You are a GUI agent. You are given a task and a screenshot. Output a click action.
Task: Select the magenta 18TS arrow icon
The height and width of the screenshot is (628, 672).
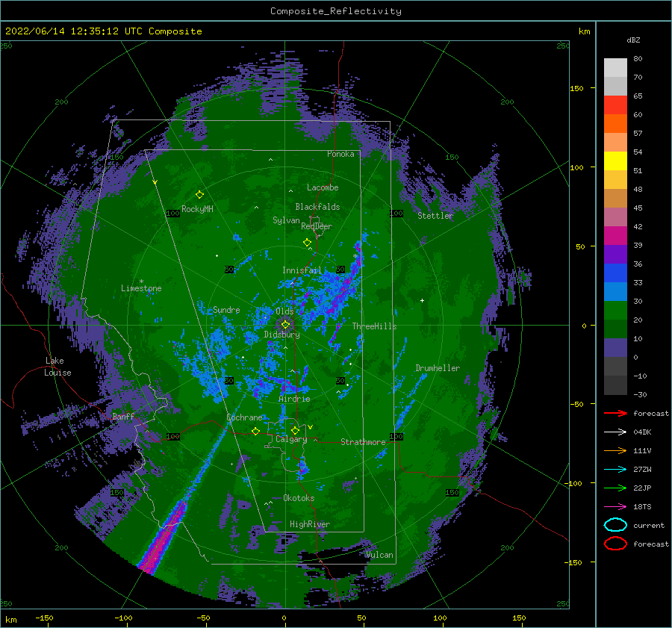coord(615,507)
